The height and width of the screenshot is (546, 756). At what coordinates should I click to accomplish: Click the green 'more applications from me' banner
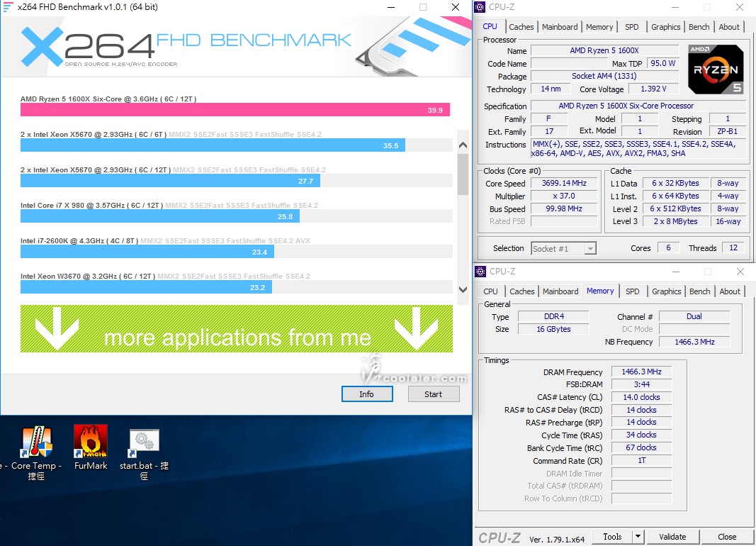236,328
